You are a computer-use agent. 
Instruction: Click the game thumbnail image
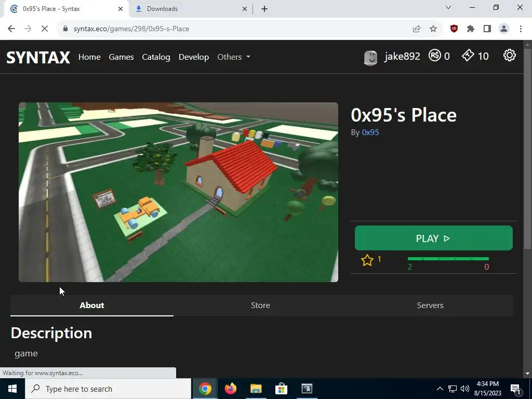[x=179, y=192]
